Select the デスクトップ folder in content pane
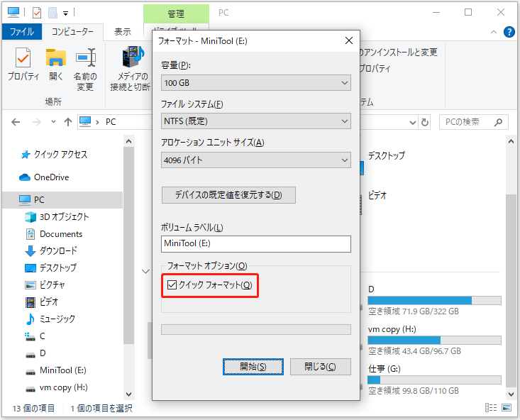The width and height of the screenshot is (520, 420). pos(387,155)
